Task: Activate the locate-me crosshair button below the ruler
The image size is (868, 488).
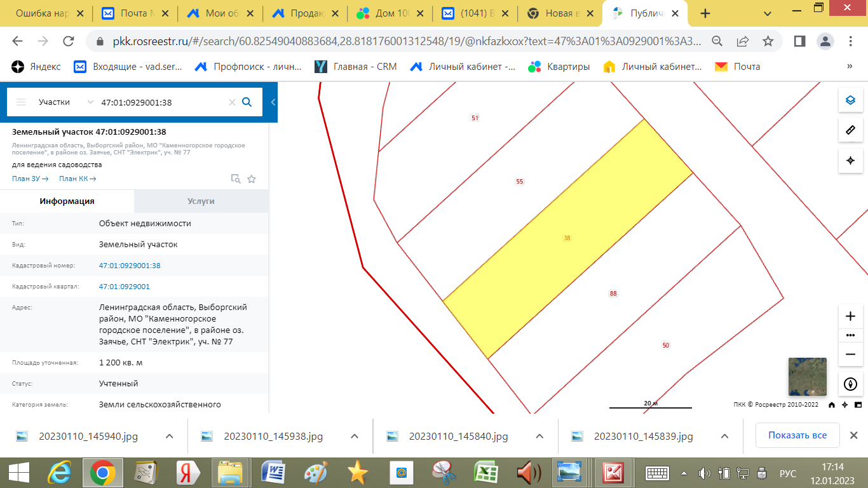Action: (x=851, y=160)
